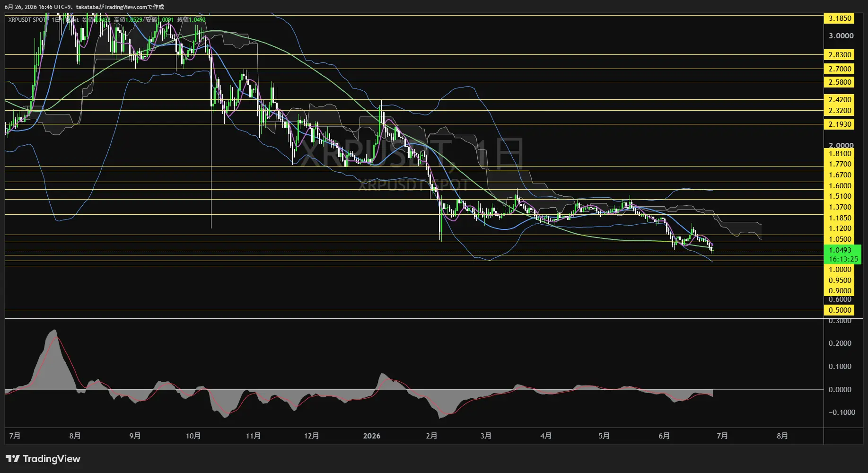
Task: Click the TradingView logo at the bottom
Action: pyautogui.click(x=43, y=459)
